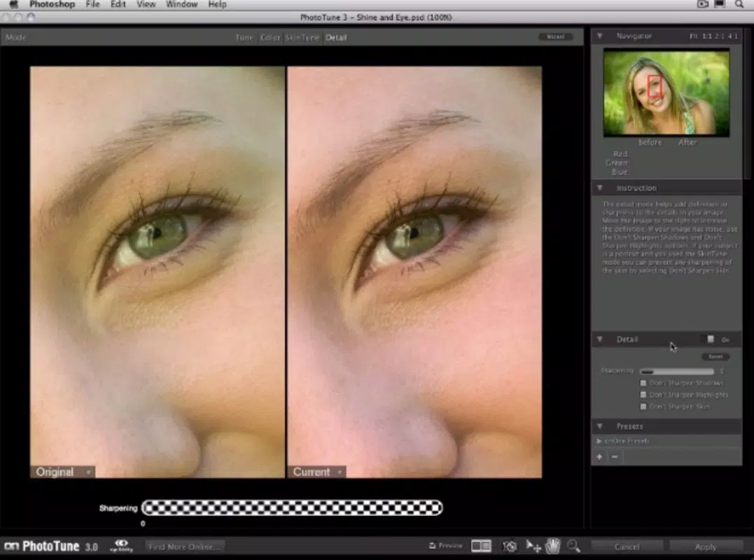Image resolution: width=754 pixels, height=560 pixels.
Task: Click the Original preview image
Action: pyautogui.click(x=158, y=272)
